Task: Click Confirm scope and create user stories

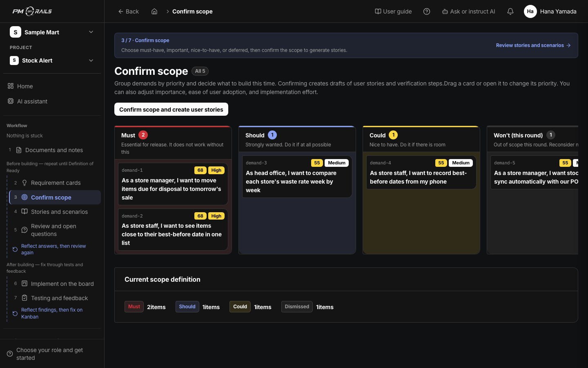Action: (x=171, y=110)
